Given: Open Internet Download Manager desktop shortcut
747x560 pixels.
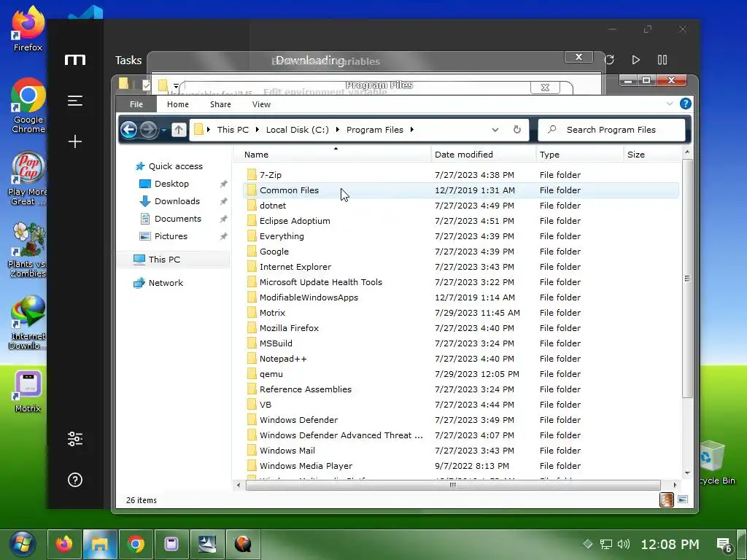Looking at the screenshot, I should (x=28, y=322).
